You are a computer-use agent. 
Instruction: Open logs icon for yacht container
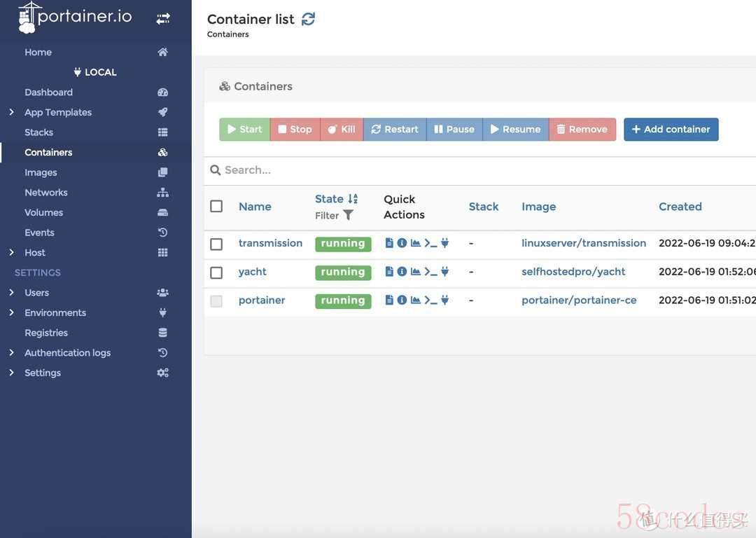[x=389, y=271]
